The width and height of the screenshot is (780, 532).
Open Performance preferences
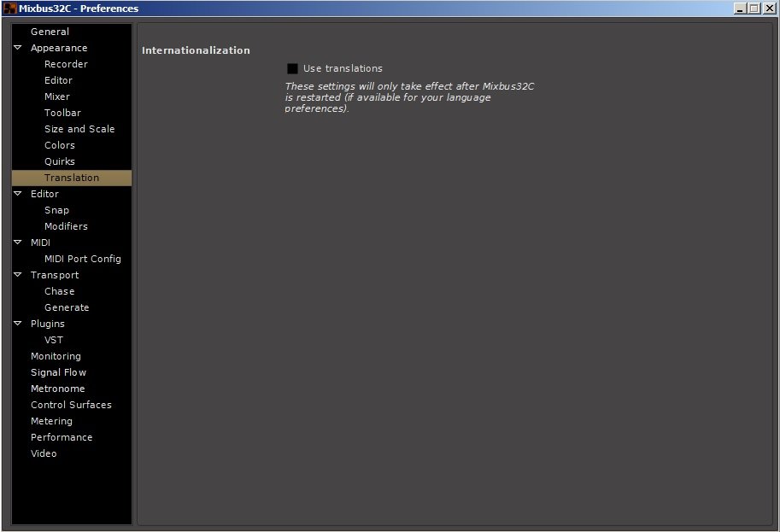pos(62,437)
